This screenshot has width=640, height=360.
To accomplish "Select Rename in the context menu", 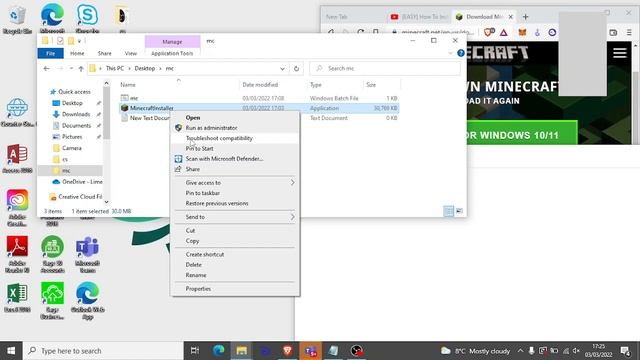I will point(235,275).
